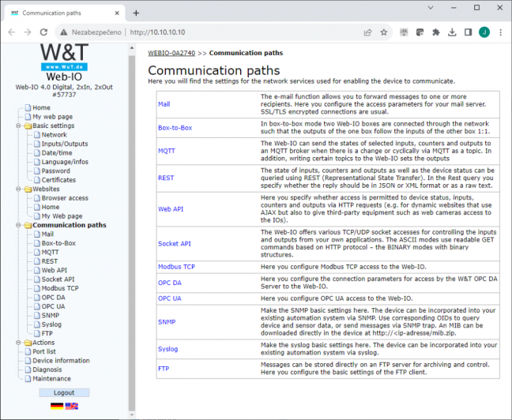512x420 pixels.
Task: Click the not-secure warning icon
Action: tap(64, 32)
